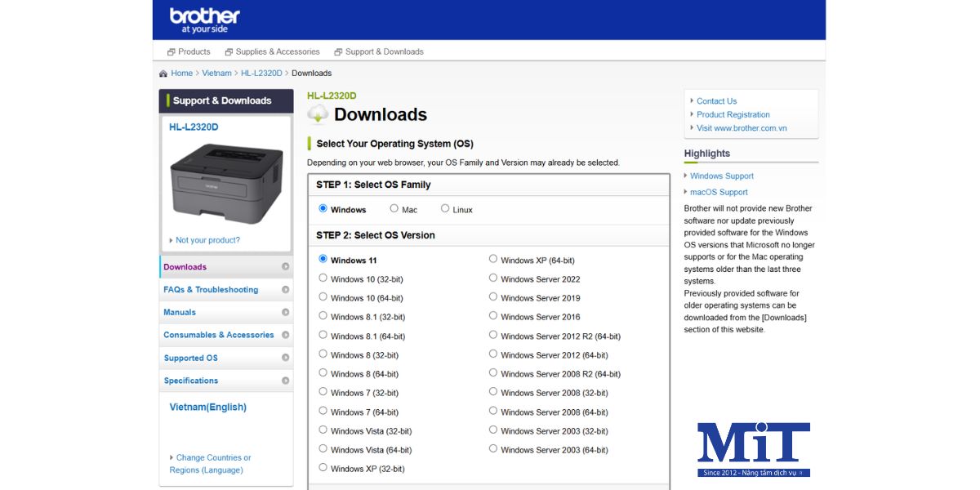Viewport: 980px width, 490px height.
Task: Select the Mac OS family radio button
Action: tap(394, 209)
